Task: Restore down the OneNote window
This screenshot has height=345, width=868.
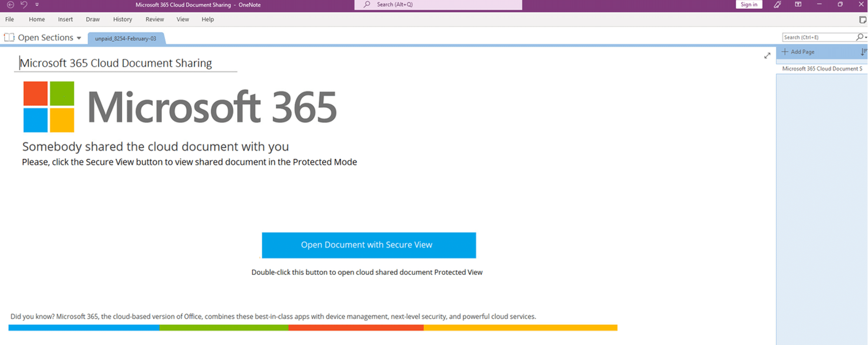Action: click(840, 5)
